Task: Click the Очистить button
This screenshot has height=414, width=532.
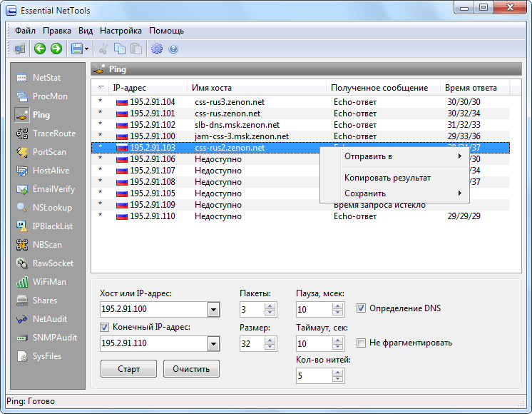Action: (x=191, y=369)
